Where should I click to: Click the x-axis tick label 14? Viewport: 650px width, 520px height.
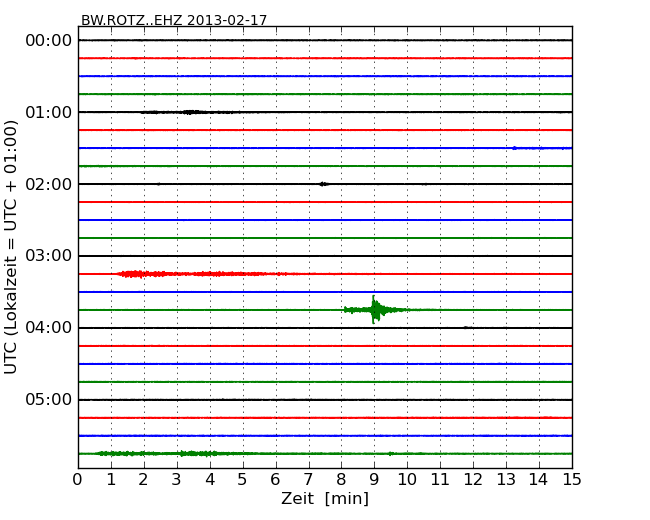tap(539, 480)
